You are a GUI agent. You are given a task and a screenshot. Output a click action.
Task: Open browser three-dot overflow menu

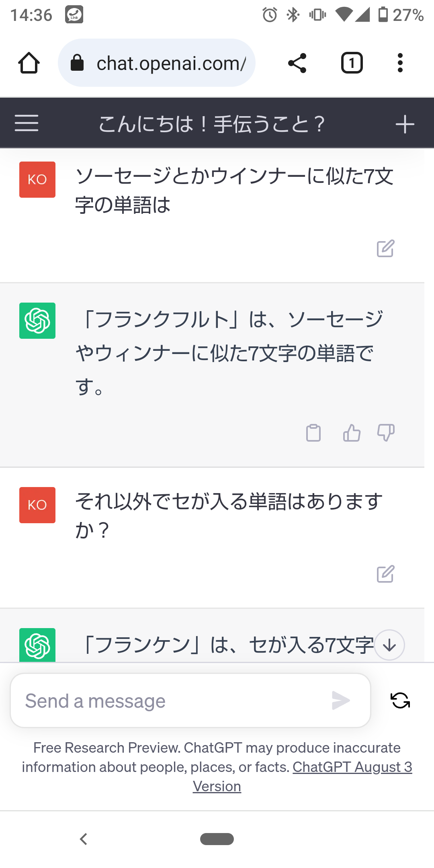point(400,63)
